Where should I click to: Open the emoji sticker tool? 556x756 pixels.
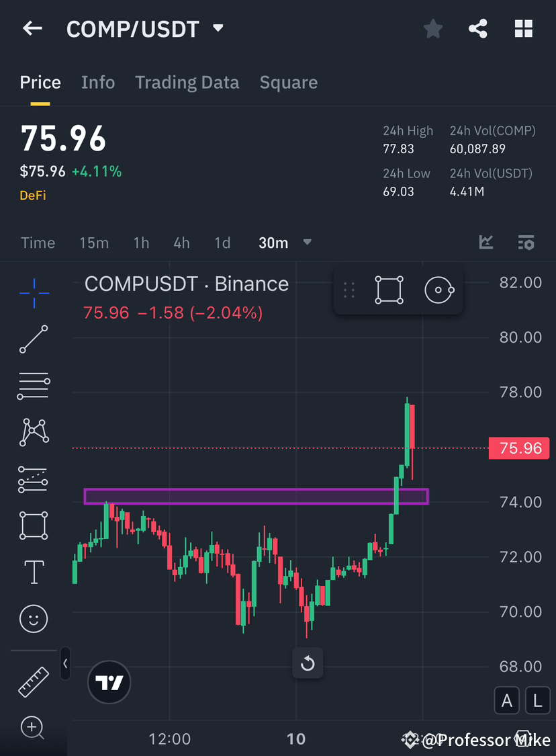pyautogui.click(x=34, y=618)
